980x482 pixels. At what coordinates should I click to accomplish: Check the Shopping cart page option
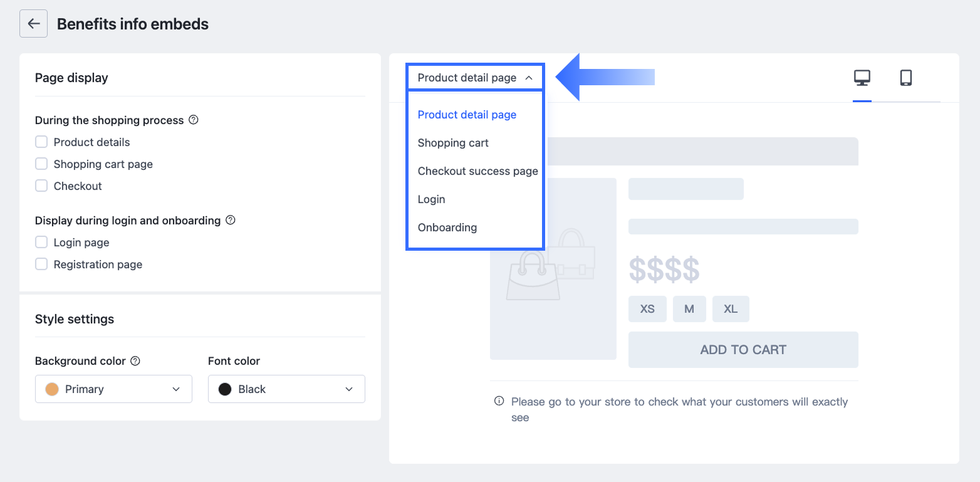[41, 164]
